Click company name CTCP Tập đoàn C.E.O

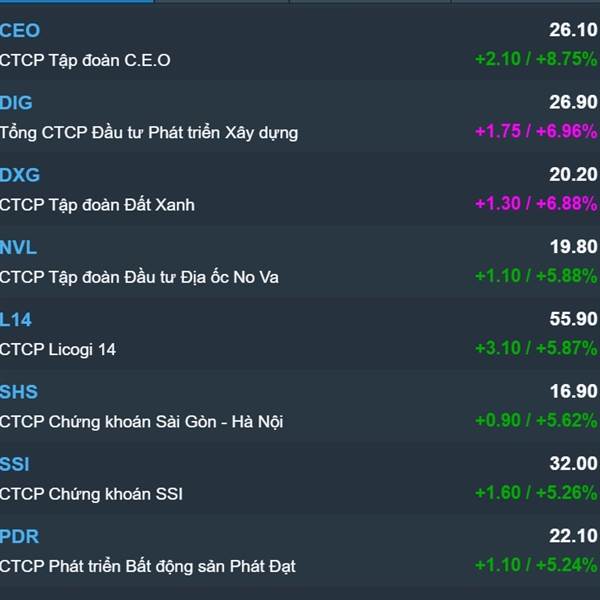pos(85,60)
